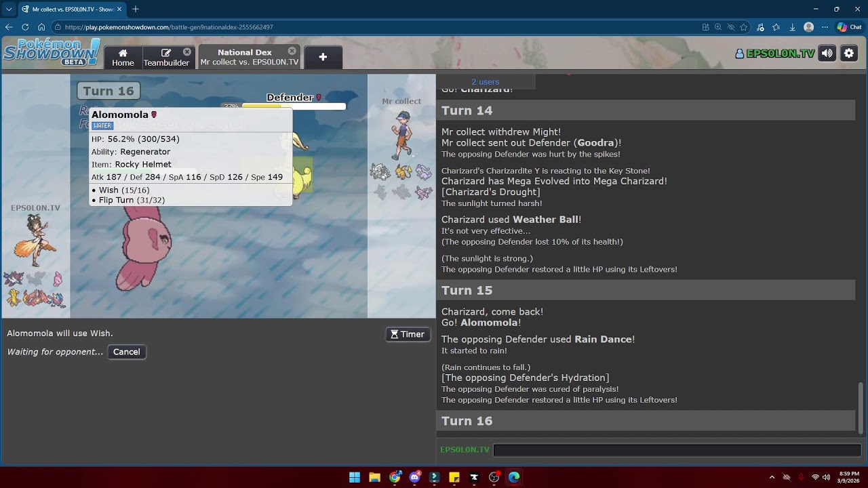Close the Mr collect vs. EPSOLON.TV browser tab
This screenshot has width=868, height=488.
click(119, 9)
